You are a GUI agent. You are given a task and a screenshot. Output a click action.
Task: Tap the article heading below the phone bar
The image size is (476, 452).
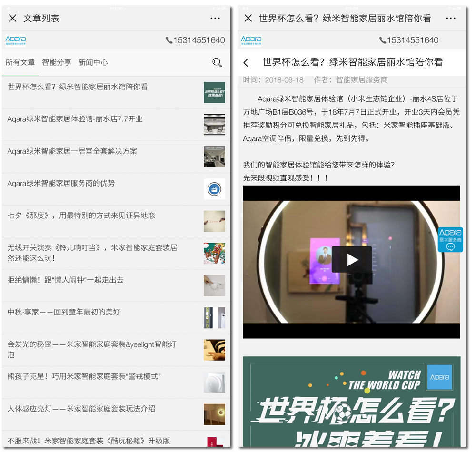(x=352, y=62)
